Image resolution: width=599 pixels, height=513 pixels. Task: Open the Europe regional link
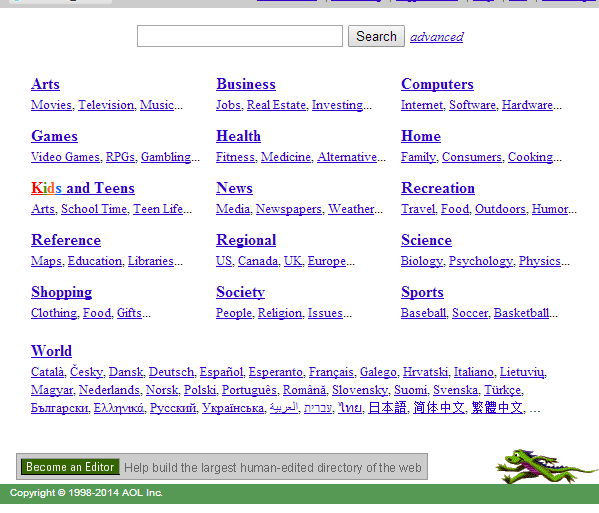point(327,261)
